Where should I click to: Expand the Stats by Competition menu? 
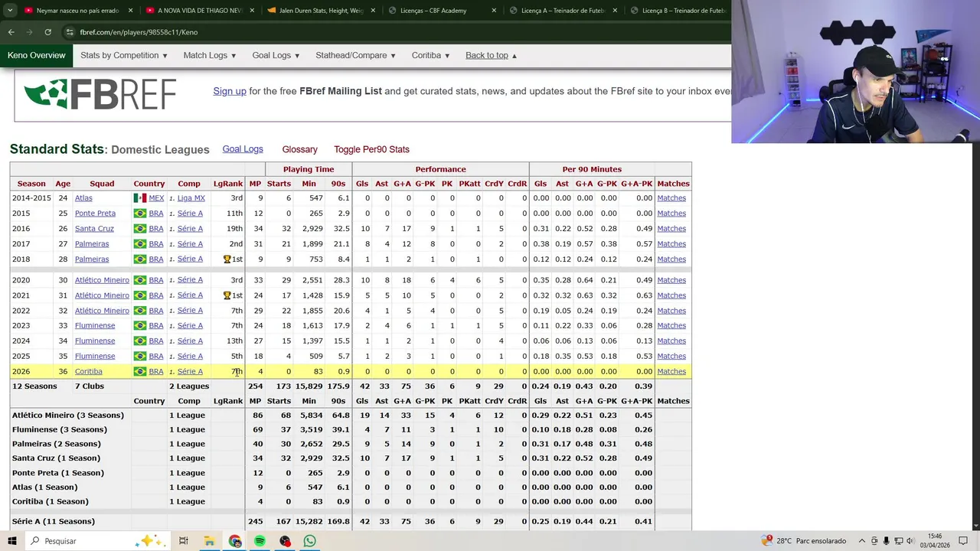pos(124,55)
